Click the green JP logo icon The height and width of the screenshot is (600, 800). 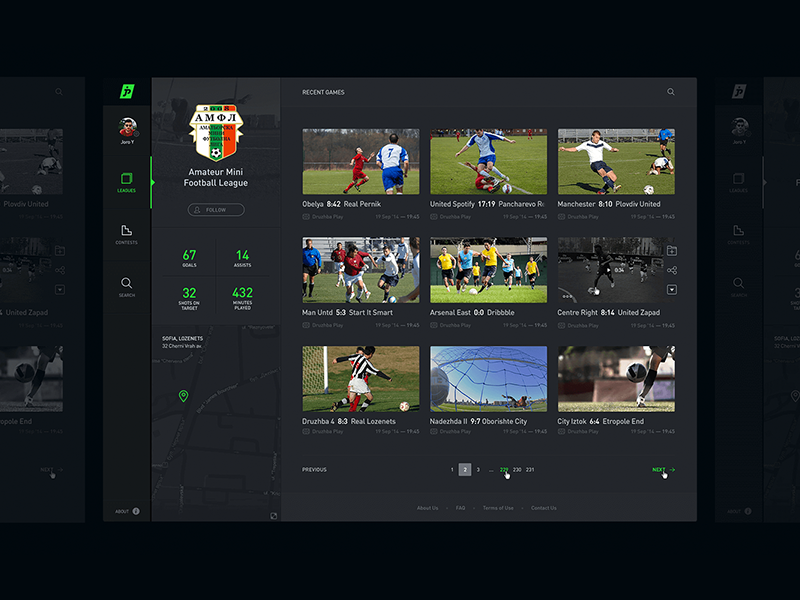(x=127, y=91)
